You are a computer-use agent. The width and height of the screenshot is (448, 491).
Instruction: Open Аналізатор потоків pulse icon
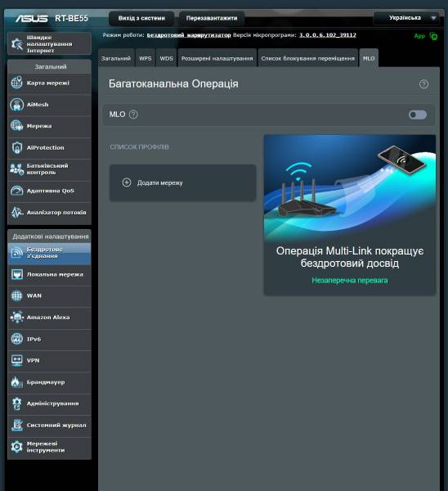[17, 212]
